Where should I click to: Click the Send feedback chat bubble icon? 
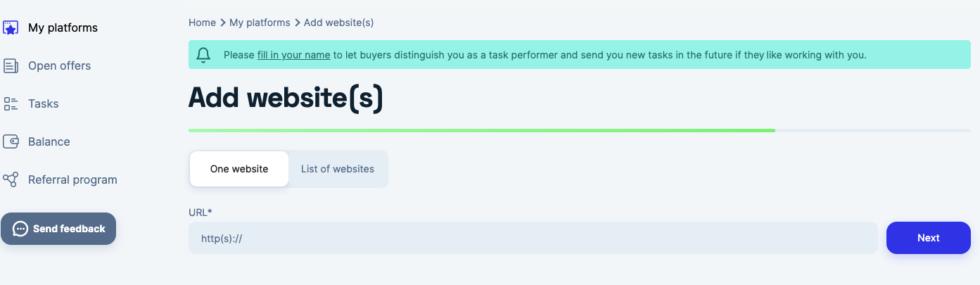20,229
